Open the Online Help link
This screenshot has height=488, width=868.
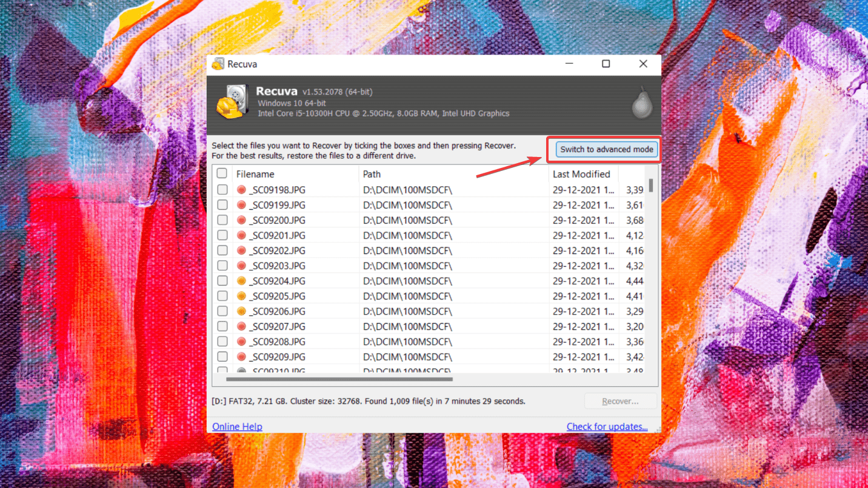237,427
